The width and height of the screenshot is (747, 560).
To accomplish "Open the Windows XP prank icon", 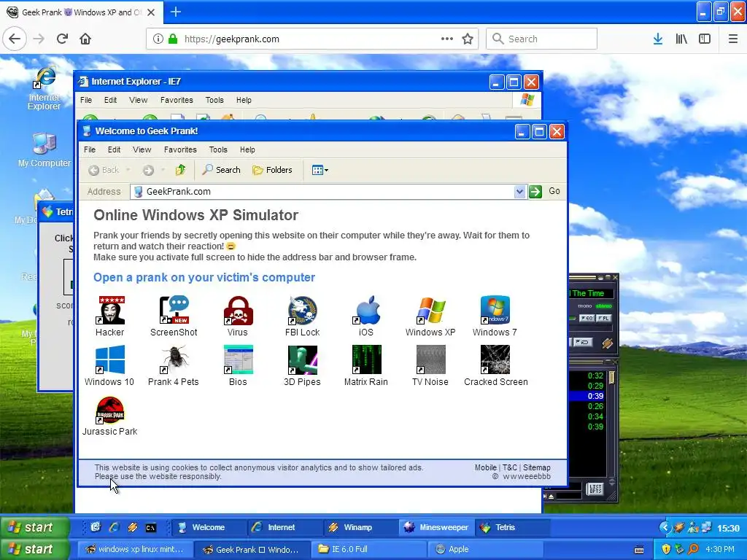I will coord(430,316).
